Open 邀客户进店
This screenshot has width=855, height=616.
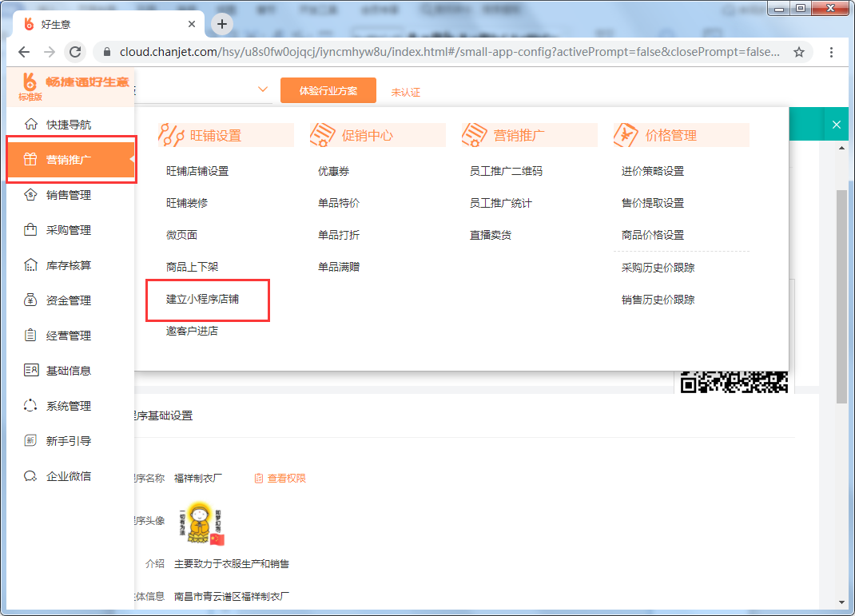coord(192,330)
